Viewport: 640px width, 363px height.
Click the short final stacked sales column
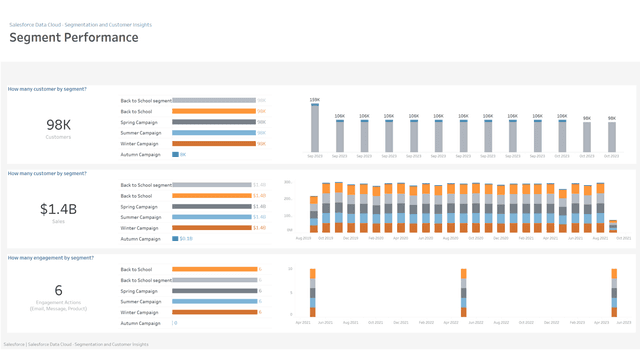click(613, 226)
